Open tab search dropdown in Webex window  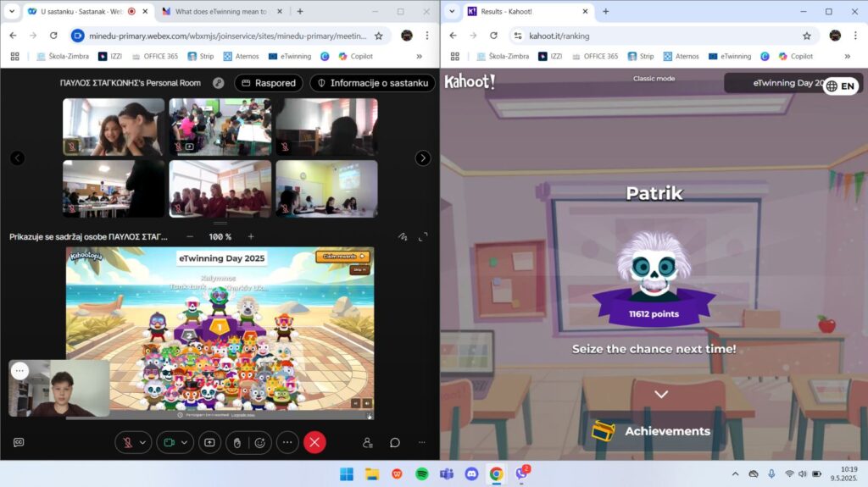12,11
